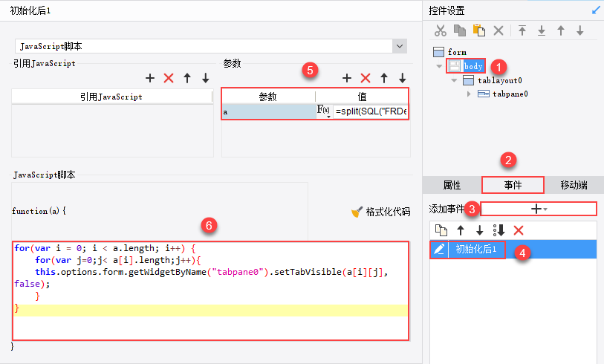Delete selected parameter with red X

[x=366, y=78]
